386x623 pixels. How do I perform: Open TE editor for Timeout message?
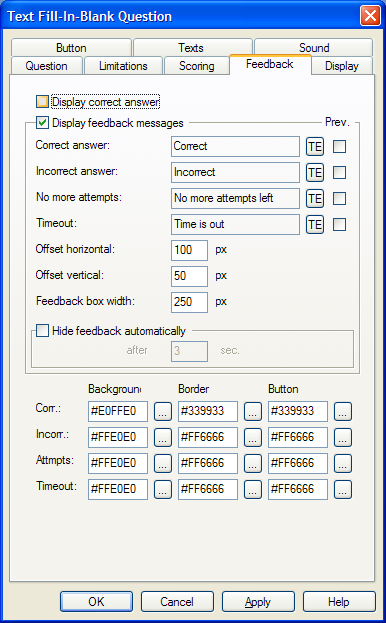point(315,224)
